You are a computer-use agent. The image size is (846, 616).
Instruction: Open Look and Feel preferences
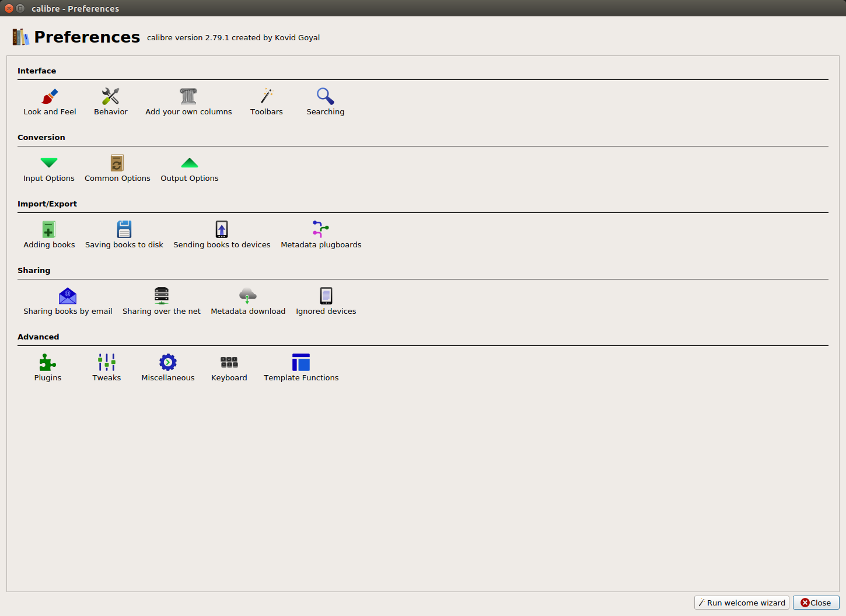(x=50, y=102)
